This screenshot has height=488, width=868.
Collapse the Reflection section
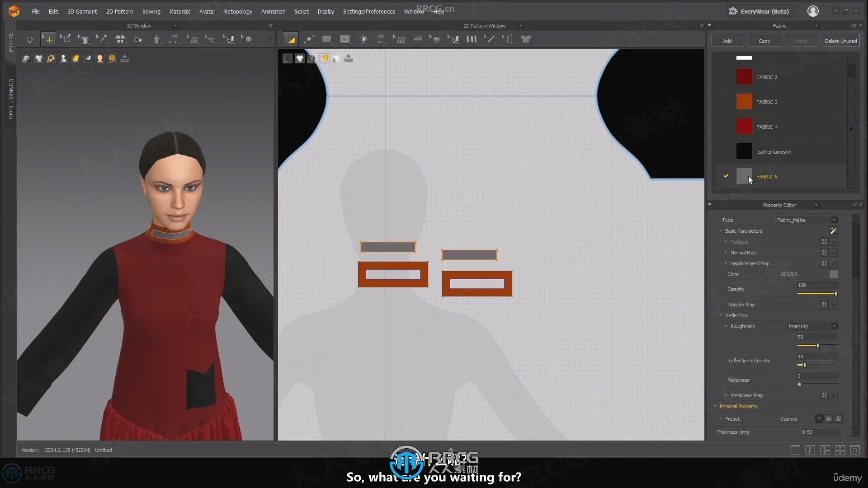pyautogui.click(x=721, y=315)
